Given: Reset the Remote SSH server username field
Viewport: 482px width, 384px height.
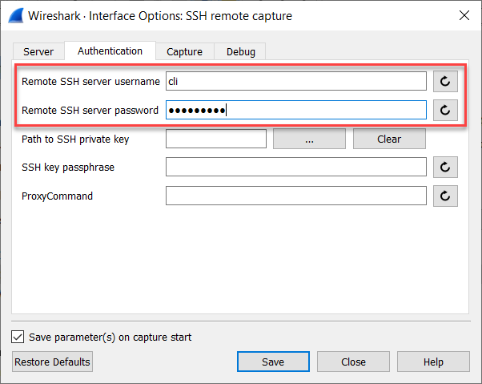Looking at the screenshot, I should [x=445, y=81].
